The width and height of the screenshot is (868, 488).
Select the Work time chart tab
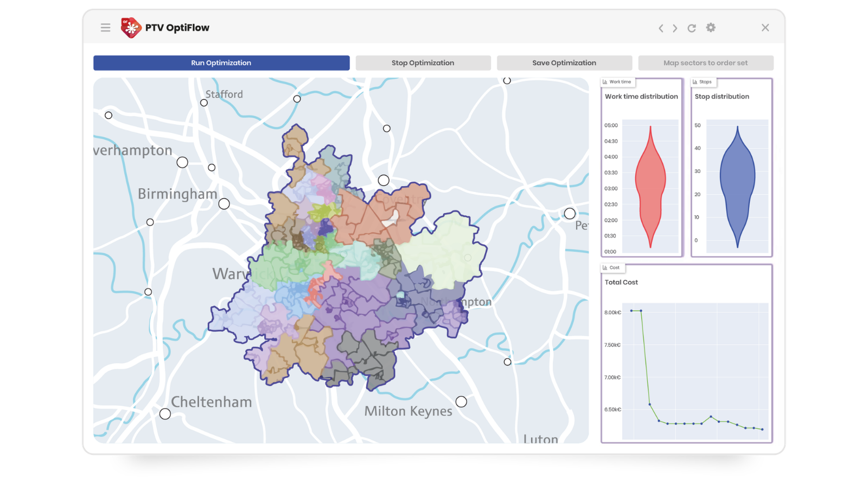click(x=618, y=82)
